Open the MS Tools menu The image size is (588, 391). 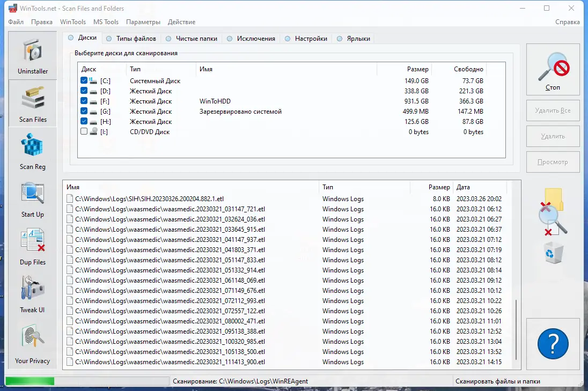point(106,22)
